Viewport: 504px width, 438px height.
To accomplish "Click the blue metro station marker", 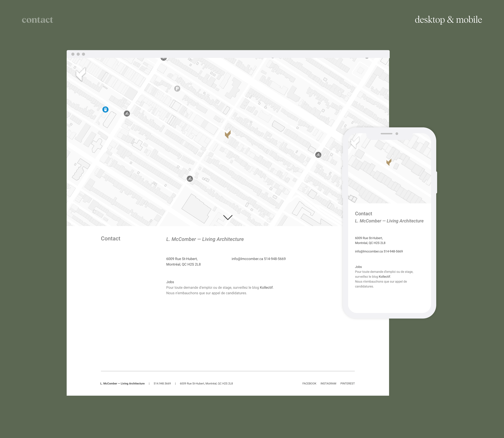I will point(105,109).
